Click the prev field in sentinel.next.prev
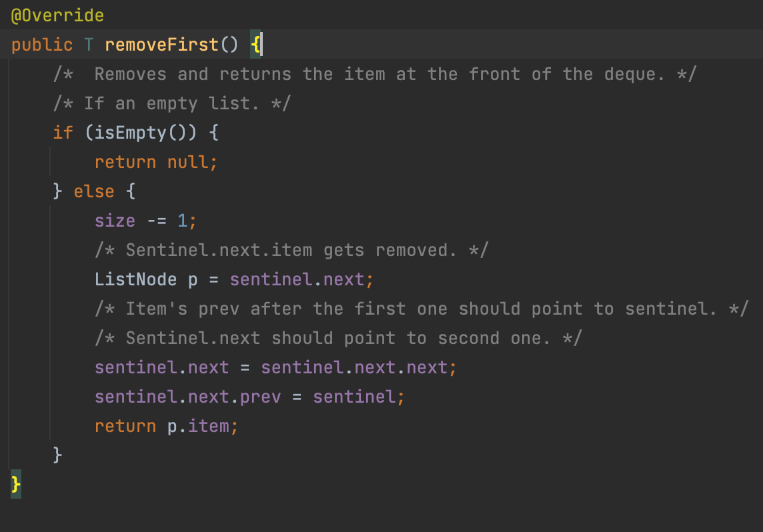Image resolution: width=763 pixels, height=532 pixels. [260, 397]
